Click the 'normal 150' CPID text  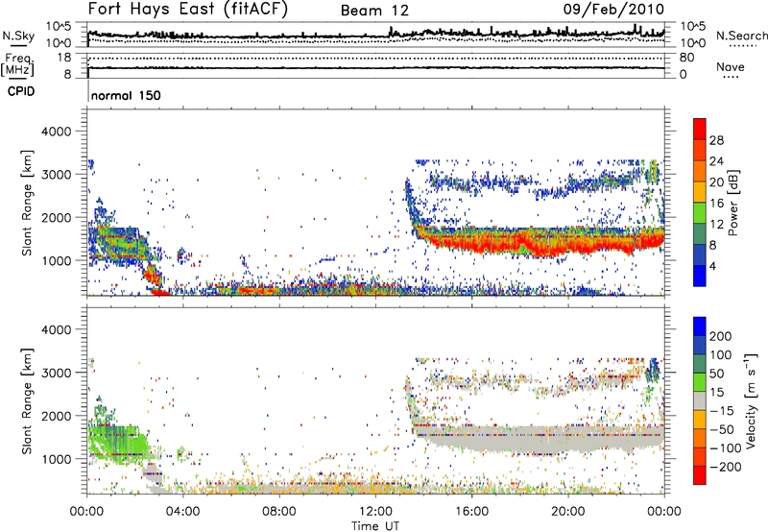point(126,95)
